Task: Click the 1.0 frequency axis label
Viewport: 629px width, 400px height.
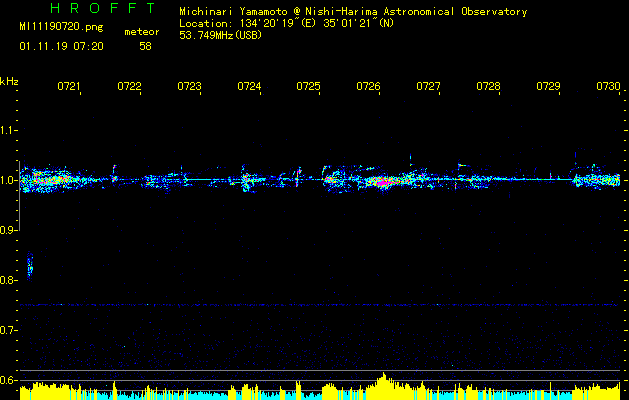Action: click(x=8, y=180)
